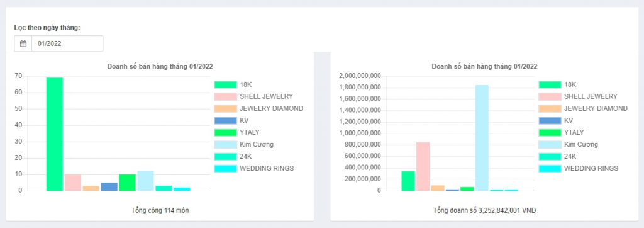Toggle 18K series in right revenue legend
This screenshot has width=644, height=228.
pos(557,84)
